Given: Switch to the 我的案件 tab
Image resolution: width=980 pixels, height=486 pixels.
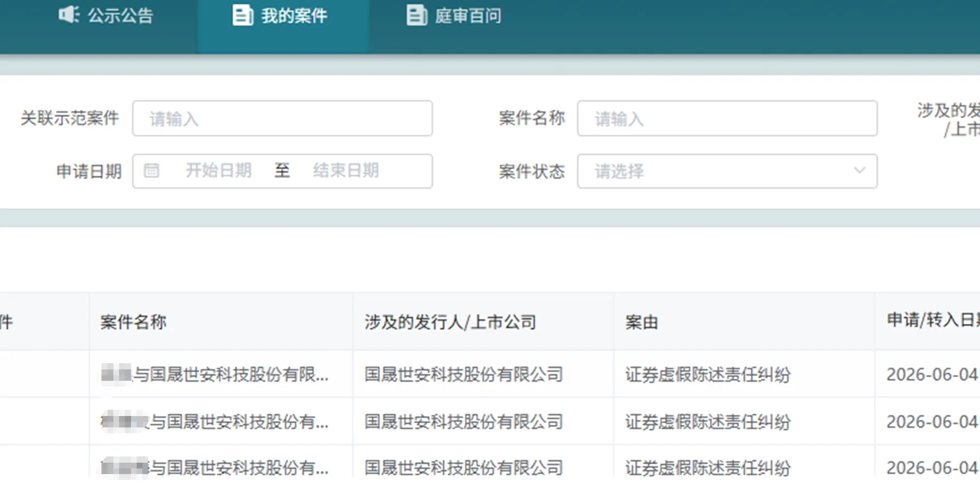Looking at the screenshot, I should coord(283,26).
